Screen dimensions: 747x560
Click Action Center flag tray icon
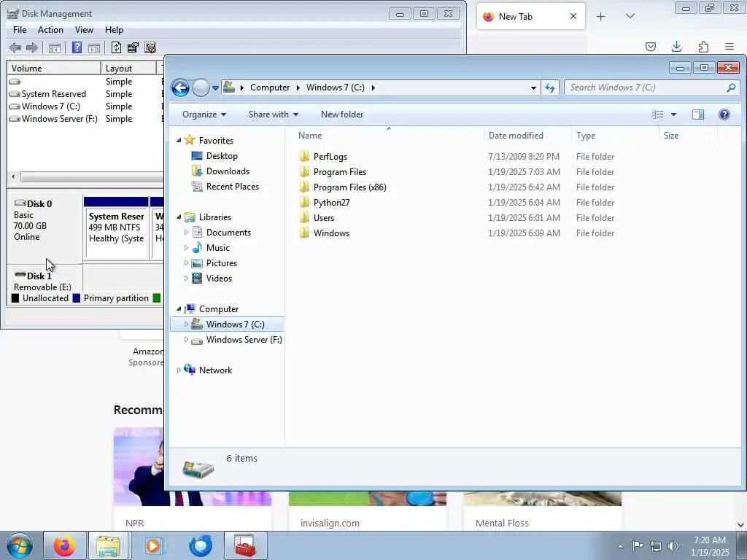[638, 545]
